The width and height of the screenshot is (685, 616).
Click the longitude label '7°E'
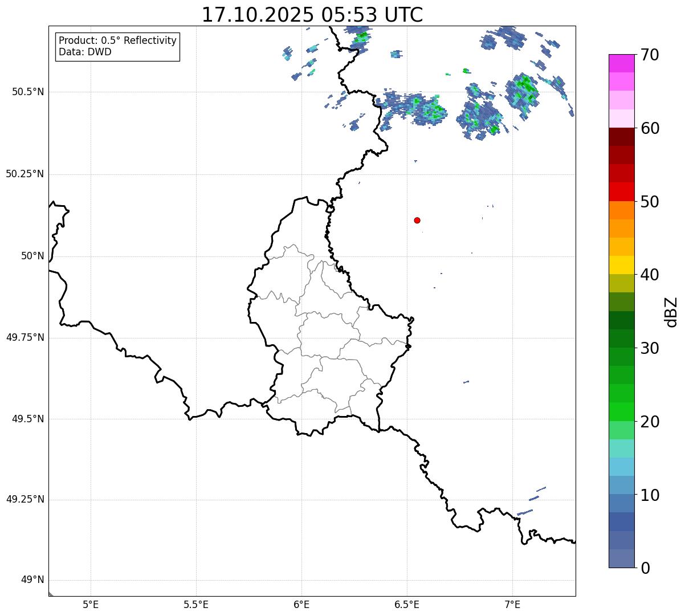click(512, 604)
